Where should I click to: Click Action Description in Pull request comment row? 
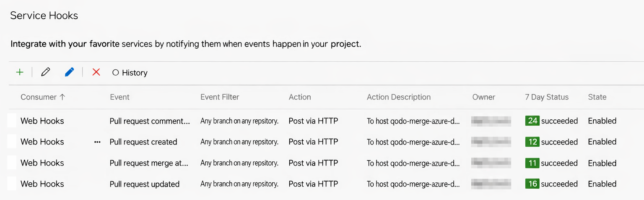[413, 121]
